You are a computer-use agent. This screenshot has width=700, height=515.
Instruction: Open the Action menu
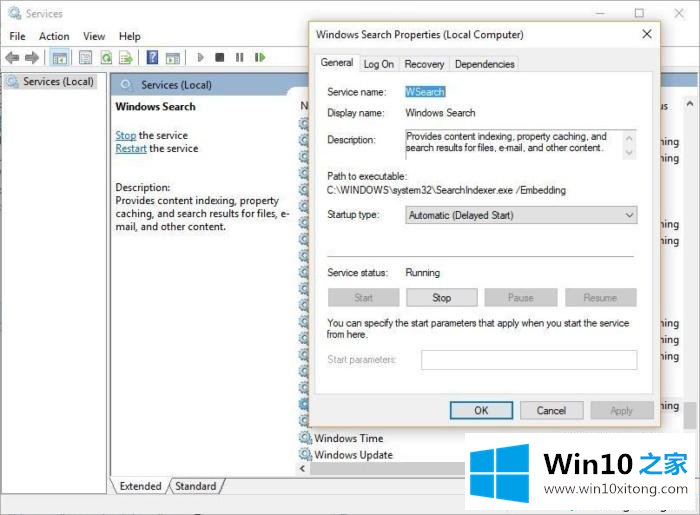54,36
